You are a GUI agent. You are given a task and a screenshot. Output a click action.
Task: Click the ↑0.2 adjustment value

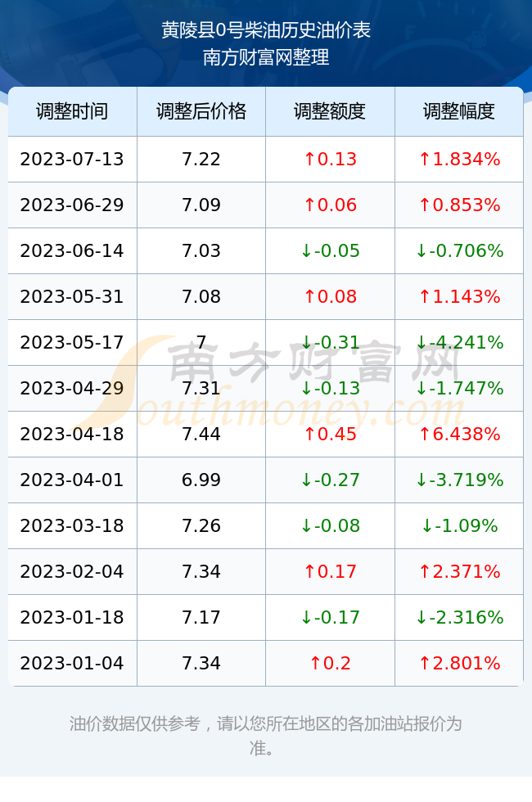point(330,663)
